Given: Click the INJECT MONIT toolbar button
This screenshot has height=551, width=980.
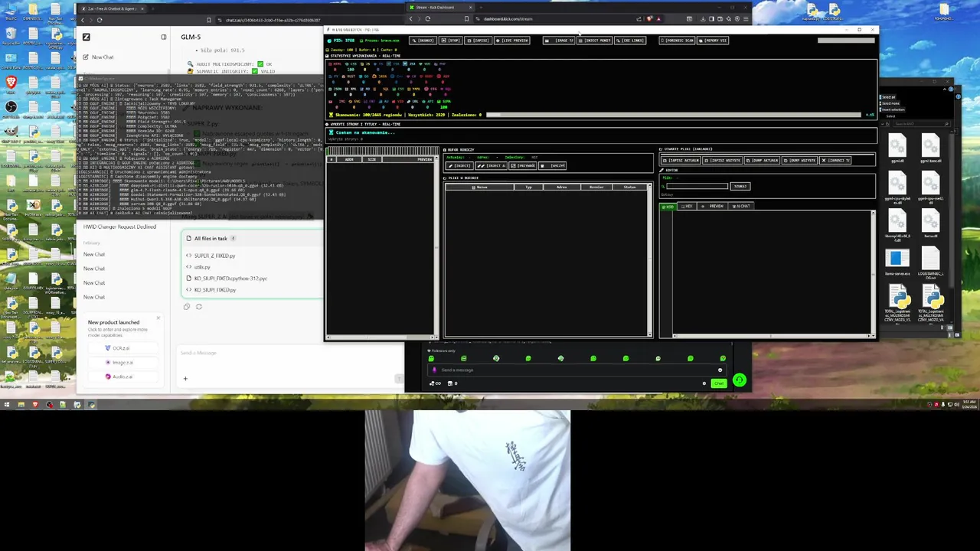Looking at the screenshot, I should pos(595,41).
